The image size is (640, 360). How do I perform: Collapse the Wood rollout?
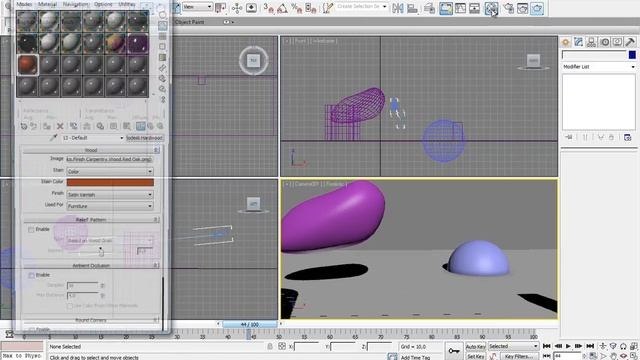click(x=91, y=150)
